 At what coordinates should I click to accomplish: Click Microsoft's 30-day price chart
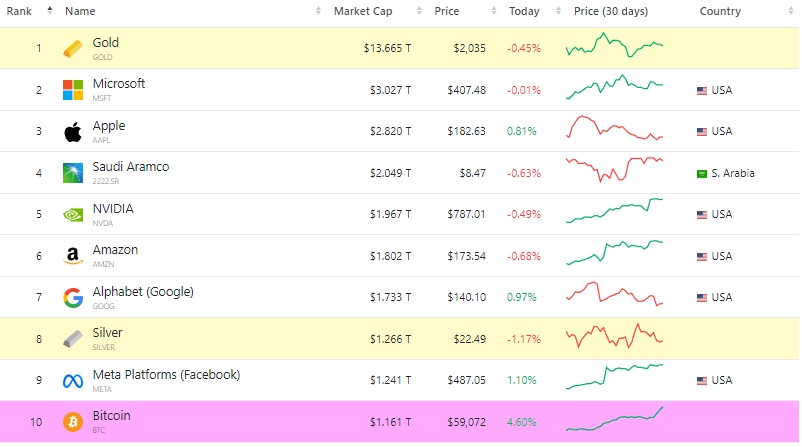coord(614,87)
